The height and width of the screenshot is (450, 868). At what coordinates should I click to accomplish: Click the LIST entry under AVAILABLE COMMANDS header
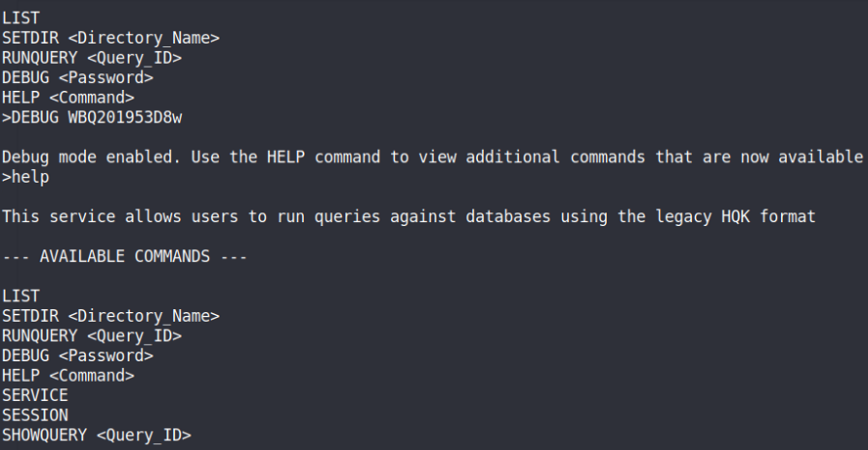pyautogui.click(x=21, y=295)
